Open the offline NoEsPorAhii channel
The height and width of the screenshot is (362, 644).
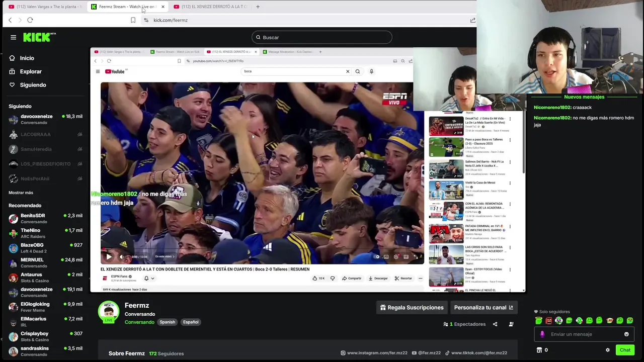(45, 178)
